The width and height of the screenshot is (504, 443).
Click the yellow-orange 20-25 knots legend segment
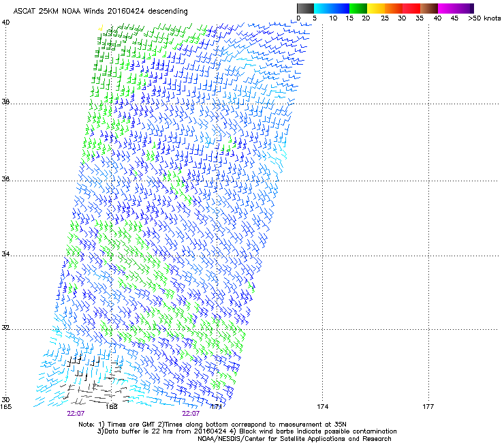pyautogui.click(x=376, y=8)
